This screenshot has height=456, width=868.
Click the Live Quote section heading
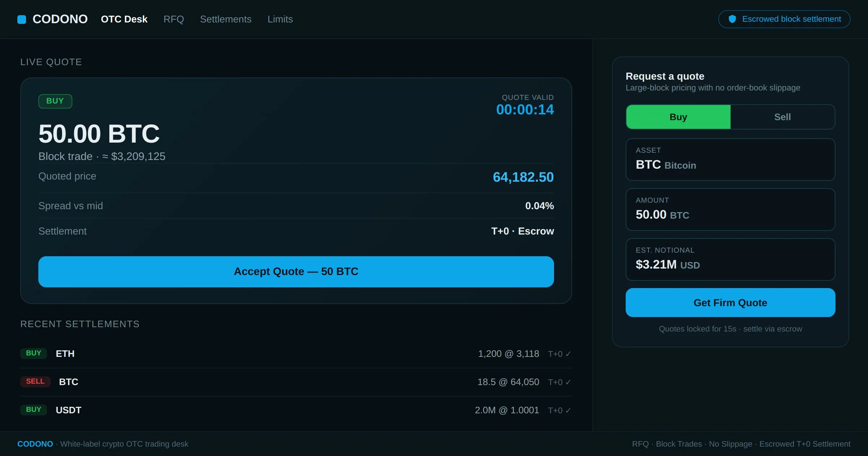(51, 62)
